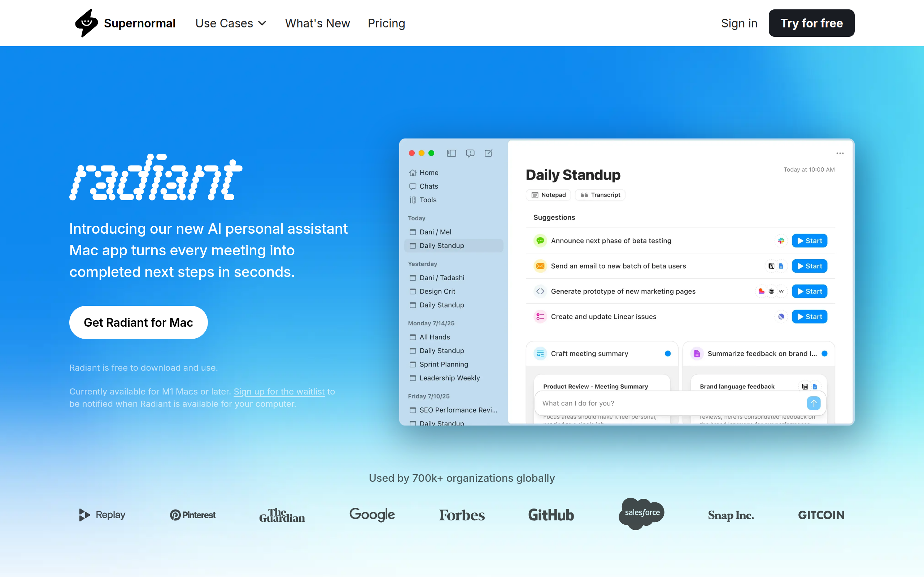
Task: Click the Get Radiant for Mac button
Action: tap(138, 322)
